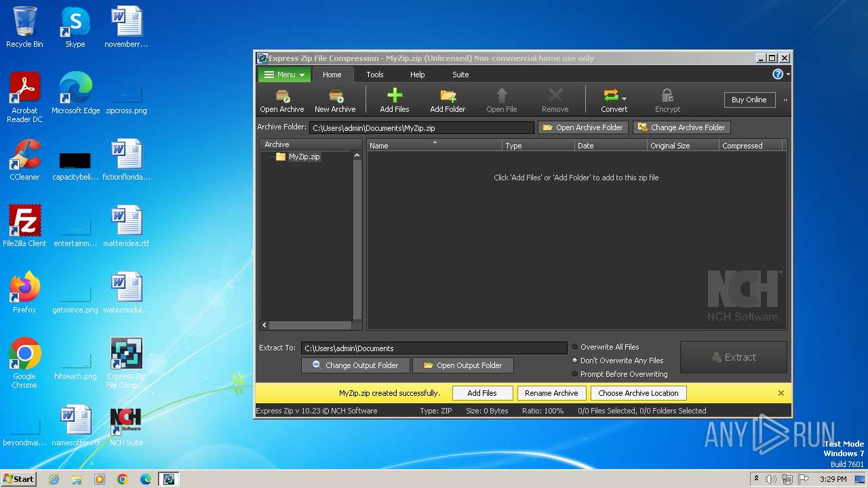
Task: Click the Chrome icon in the taskbar
Action: 123,479
